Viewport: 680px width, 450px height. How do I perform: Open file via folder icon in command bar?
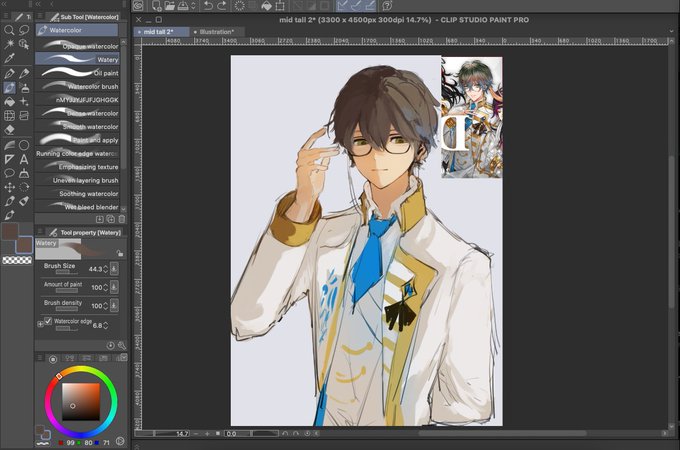170,6
